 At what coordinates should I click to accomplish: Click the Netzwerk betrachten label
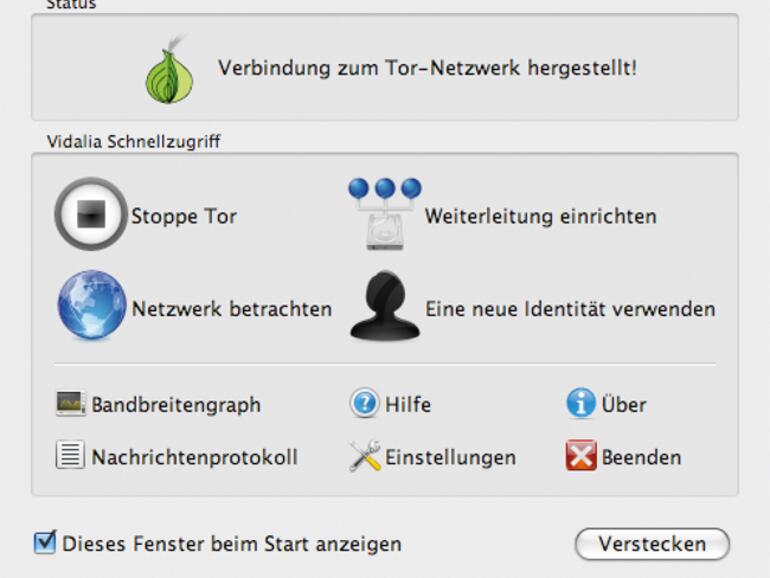(232, 309)
